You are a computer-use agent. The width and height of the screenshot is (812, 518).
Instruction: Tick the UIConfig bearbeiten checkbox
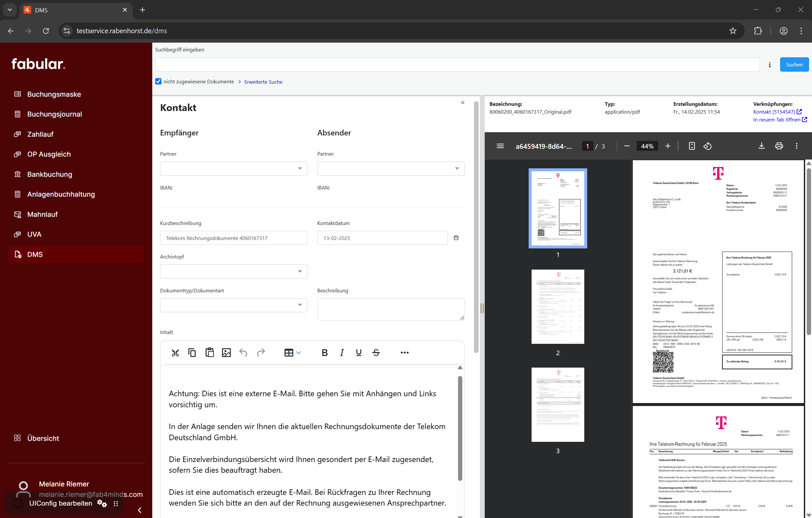point(18,503)
